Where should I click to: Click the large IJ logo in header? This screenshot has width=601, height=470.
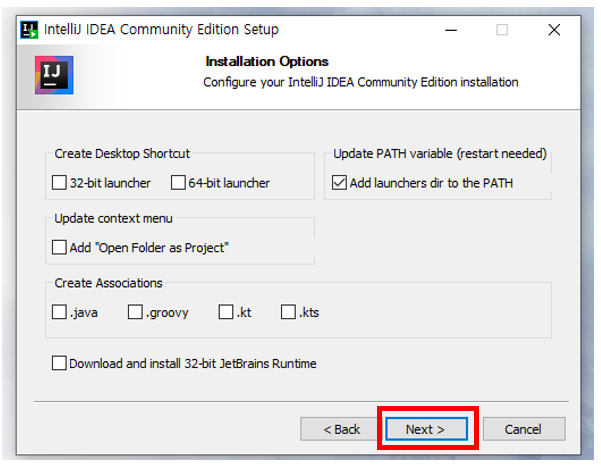point(54,75)
